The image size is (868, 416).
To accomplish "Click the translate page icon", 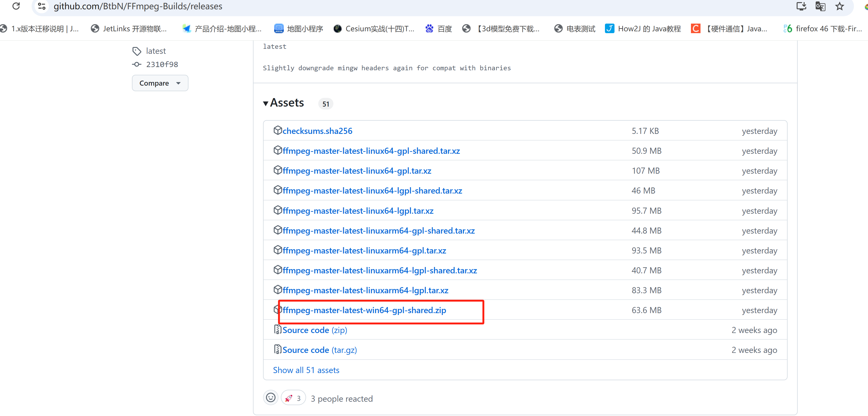I will tap(820, 6).
